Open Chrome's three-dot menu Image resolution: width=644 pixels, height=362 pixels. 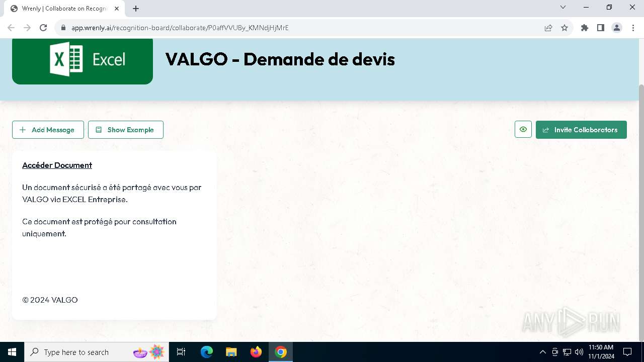(x=633, y=28)
